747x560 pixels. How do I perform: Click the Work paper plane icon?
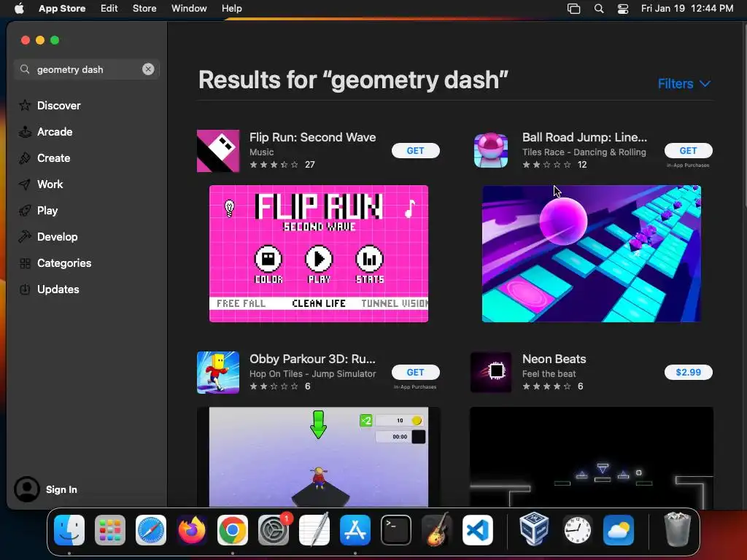pos(25,184)
